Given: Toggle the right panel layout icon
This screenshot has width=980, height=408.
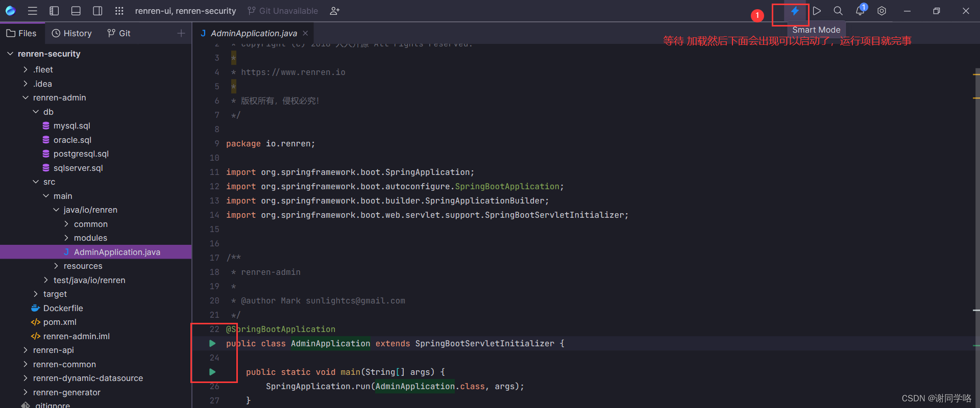Looking at the screenshot, I should [97, 11].
